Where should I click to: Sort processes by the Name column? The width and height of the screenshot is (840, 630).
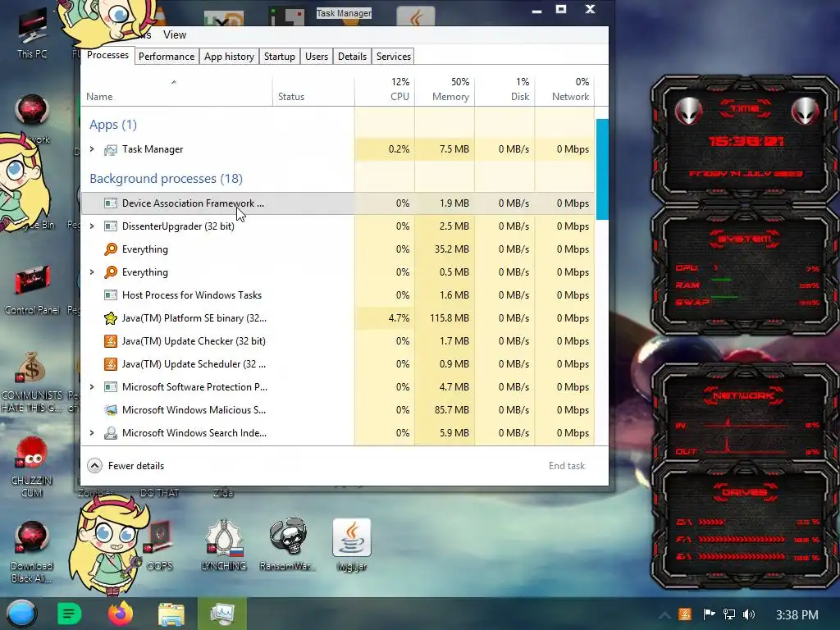176,91
